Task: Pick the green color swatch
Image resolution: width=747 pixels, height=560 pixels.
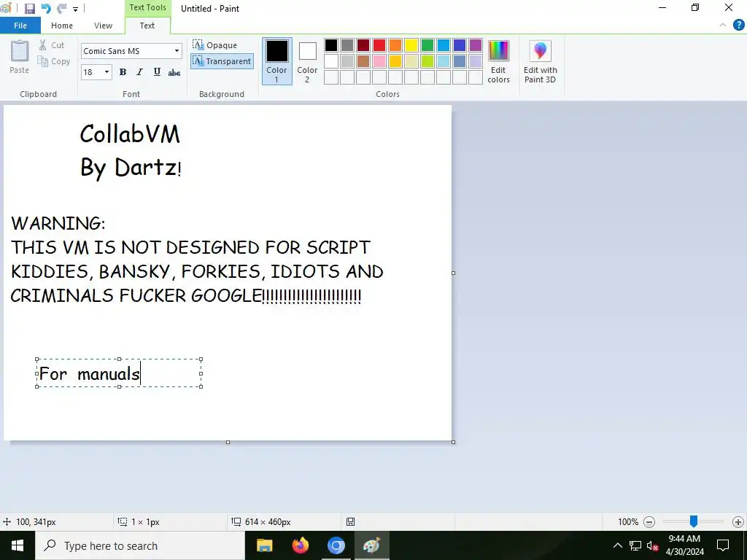Action: click(x=427, y=45)
